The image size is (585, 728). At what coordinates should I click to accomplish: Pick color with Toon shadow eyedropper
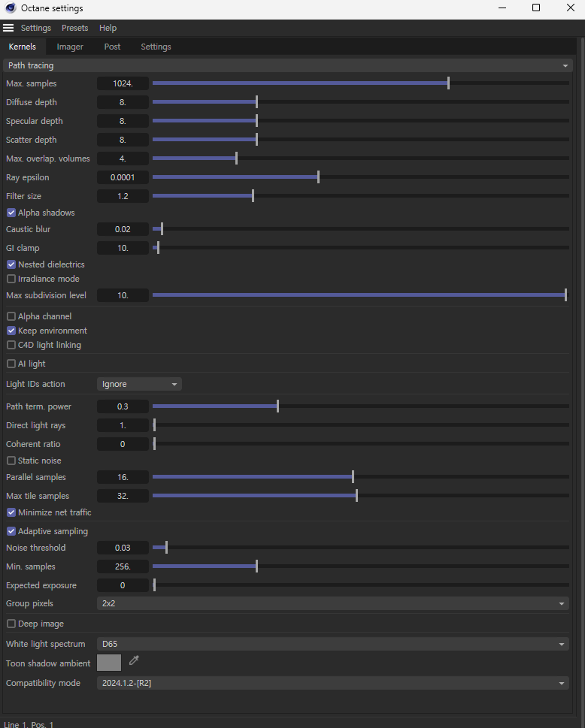coord(134,660)
